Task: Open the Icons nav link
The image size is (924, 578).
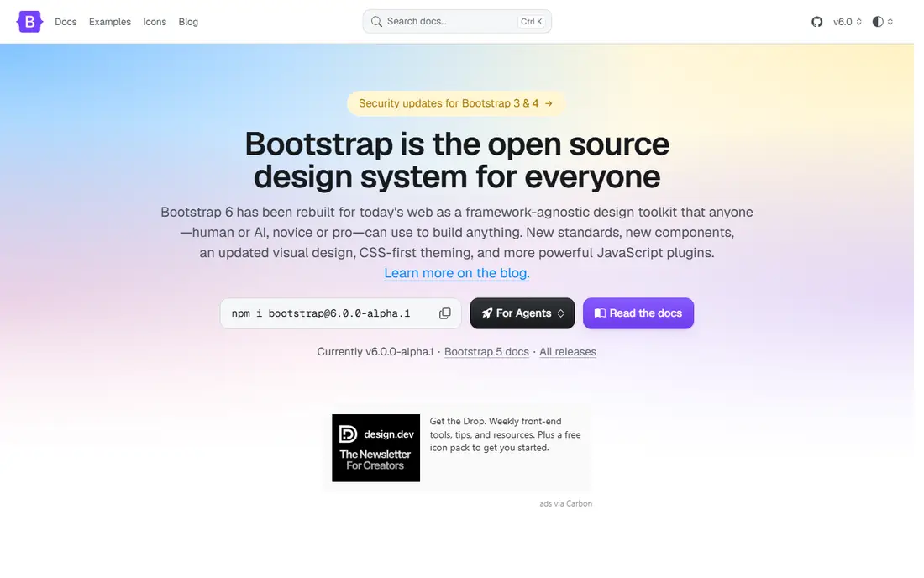Action: [x=156, y=22]
